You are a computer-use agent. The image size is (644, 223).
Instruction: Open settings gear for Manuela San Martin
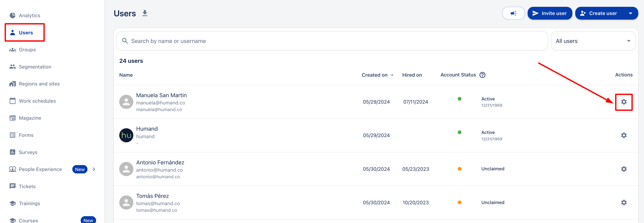[624, 102]
